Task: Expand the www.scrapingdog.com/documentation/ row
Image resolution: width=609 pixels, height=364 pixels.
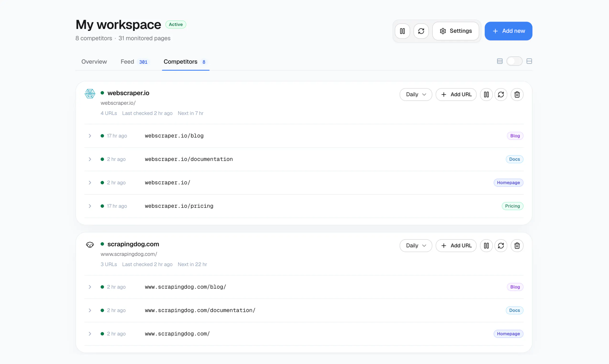Action: (90, 310)
